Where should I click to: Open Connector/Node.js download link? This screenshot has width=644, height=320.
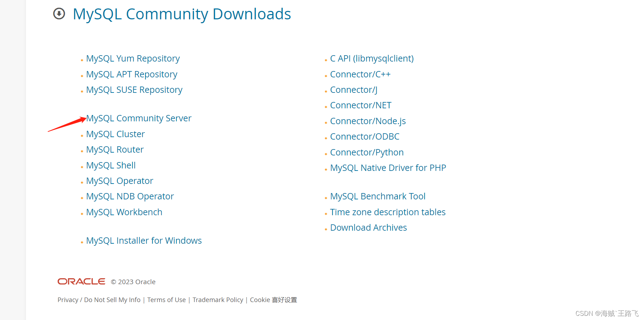[x=368, y=121]
